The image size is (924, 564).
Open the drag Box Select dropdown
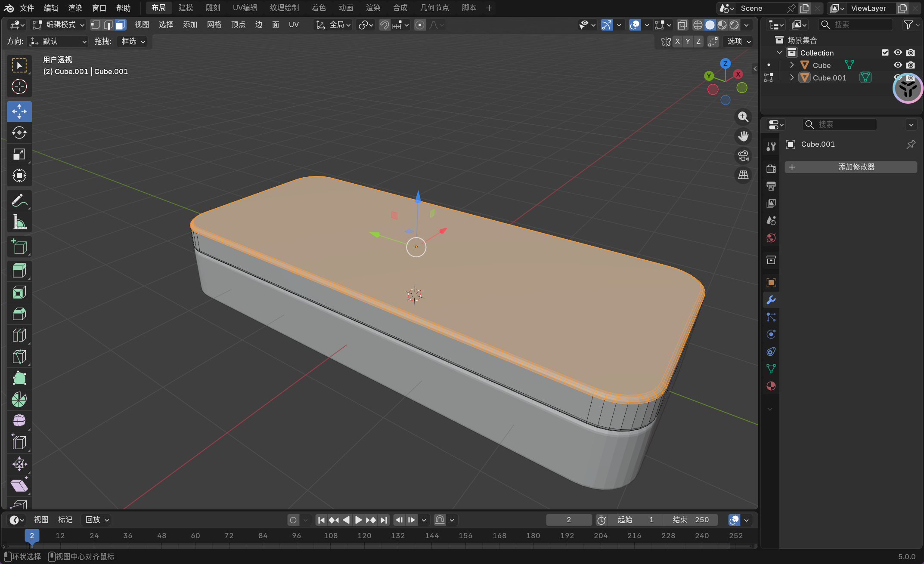pos(133,41)
